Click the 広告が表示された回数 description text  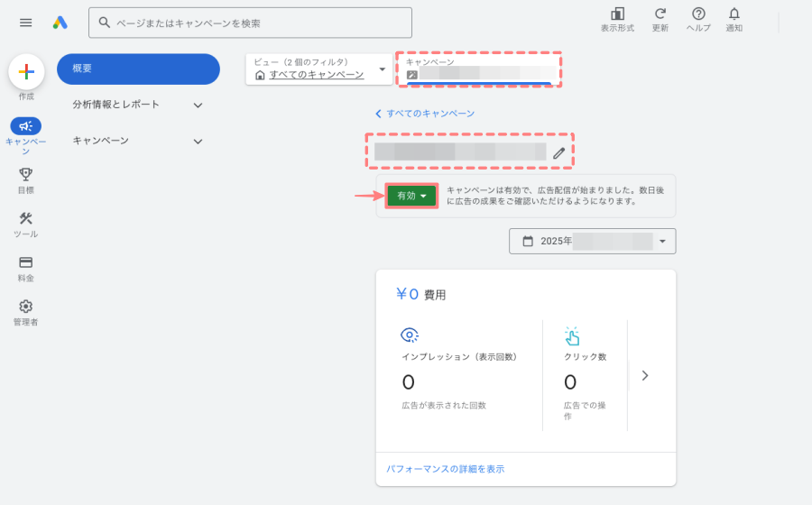[444, 405]
